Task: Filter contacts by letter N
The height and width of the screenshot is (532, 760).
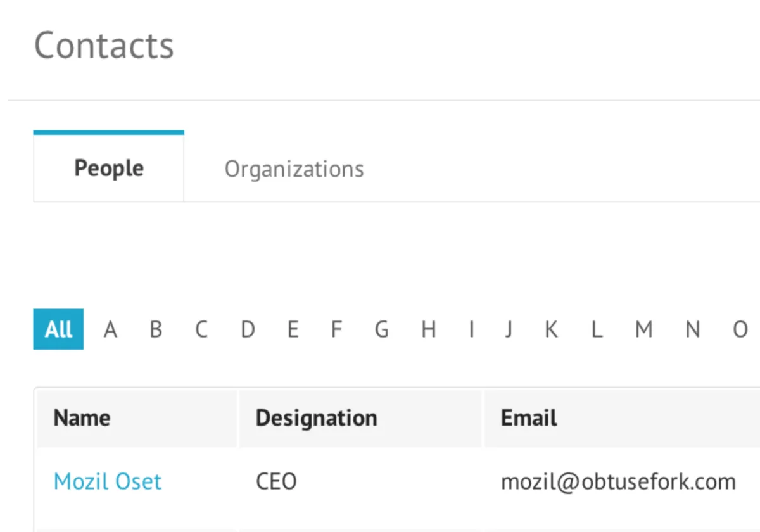Action: pos(693,329)
